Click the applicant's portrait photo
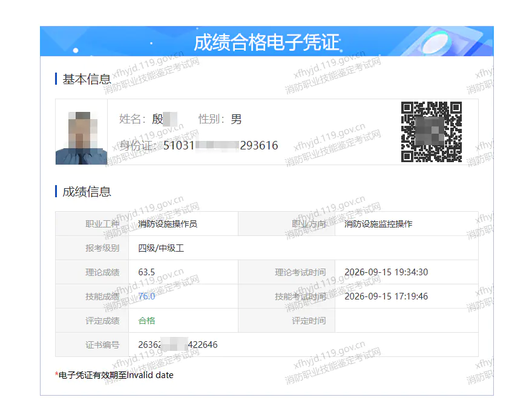The width and height of the screenshot is (532, 412). (82, 138)
